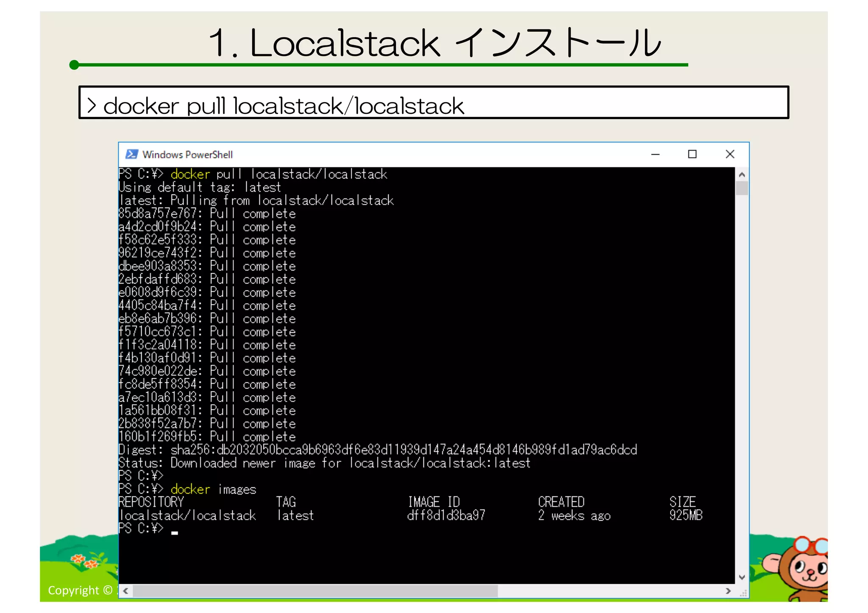
Task: Click the vertical scrollbar up arrow
Action: point(742,175)
